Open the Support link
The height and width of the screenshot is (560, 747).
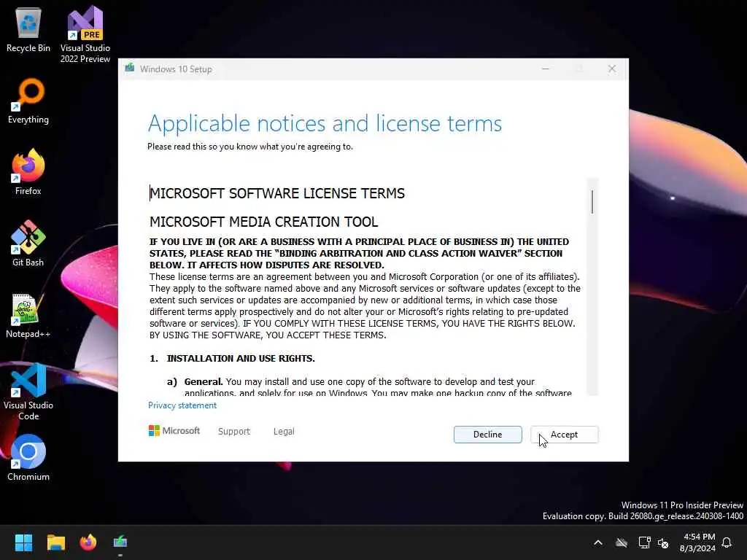pos(234,432)
